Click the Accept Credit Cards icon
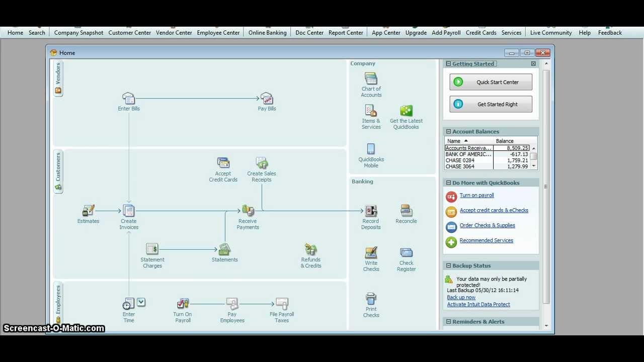This screenshot has height=362, width=644. click(223, 163)
